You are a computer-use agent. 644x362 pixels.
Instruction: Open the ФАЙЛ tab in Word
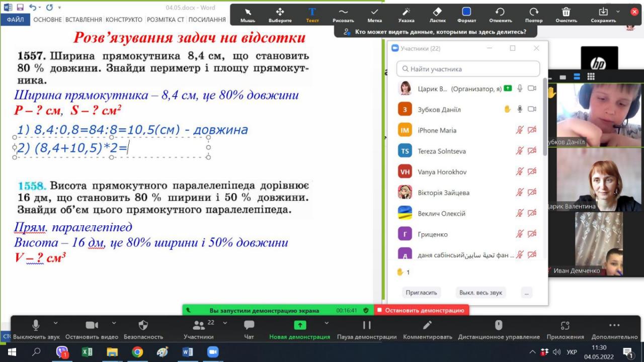coord(16,20)
